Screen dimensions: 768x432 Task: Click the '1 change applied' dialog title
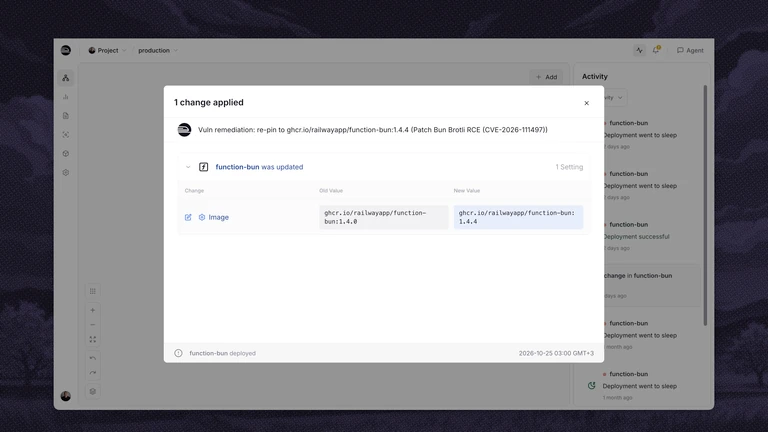(209, 102)
